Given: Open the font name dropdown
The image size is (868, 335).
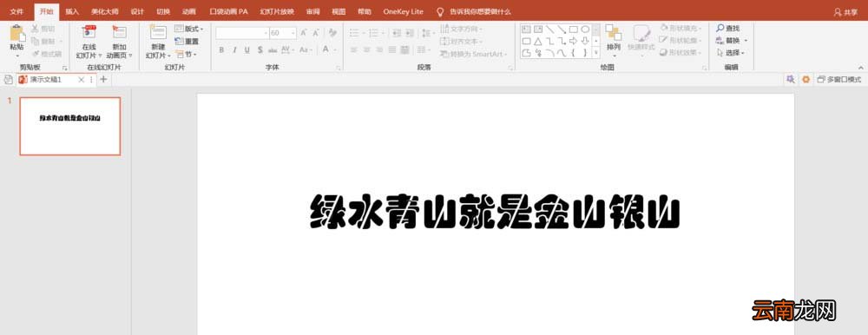Looking at the screenshot, I should pos(265,33).
